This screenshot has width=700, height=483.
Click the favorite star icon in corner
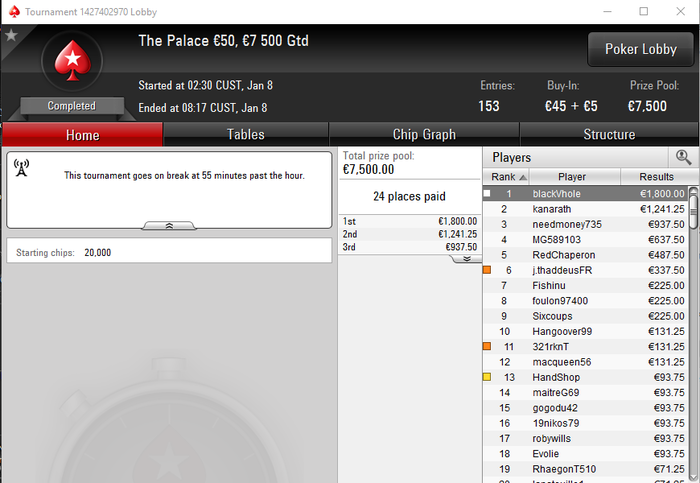pos(11,35)
